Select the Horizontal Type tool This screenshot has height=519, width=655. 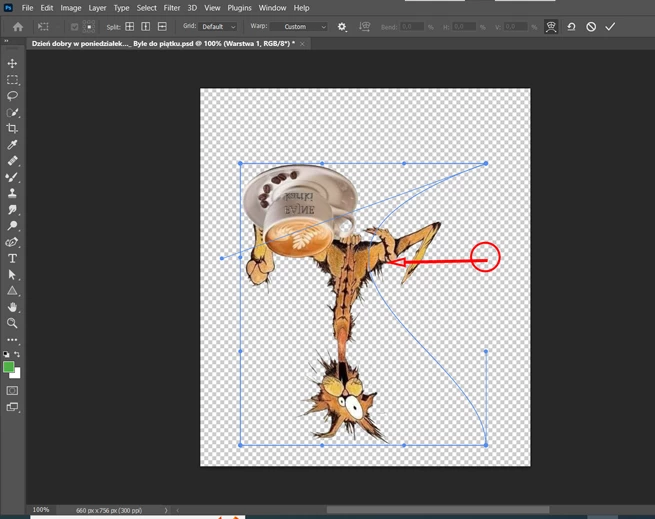(x=12, y=258)
